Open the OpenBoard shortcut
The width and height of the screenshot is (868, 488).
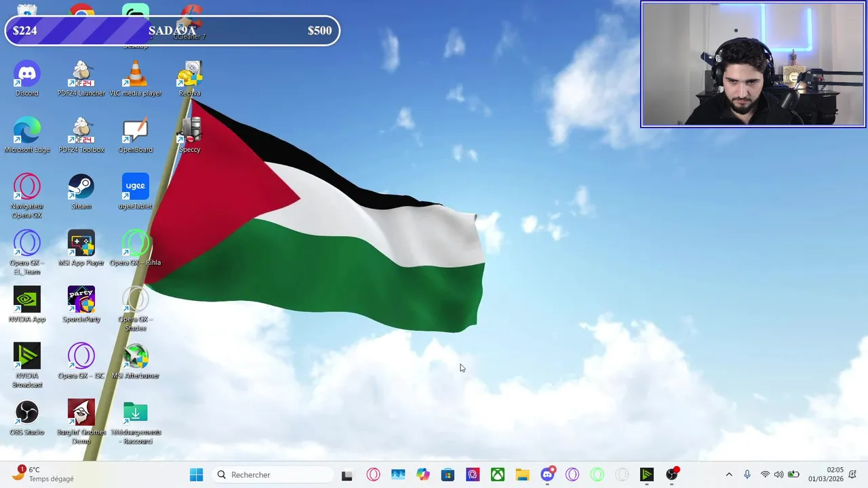(x=136, y=135)
